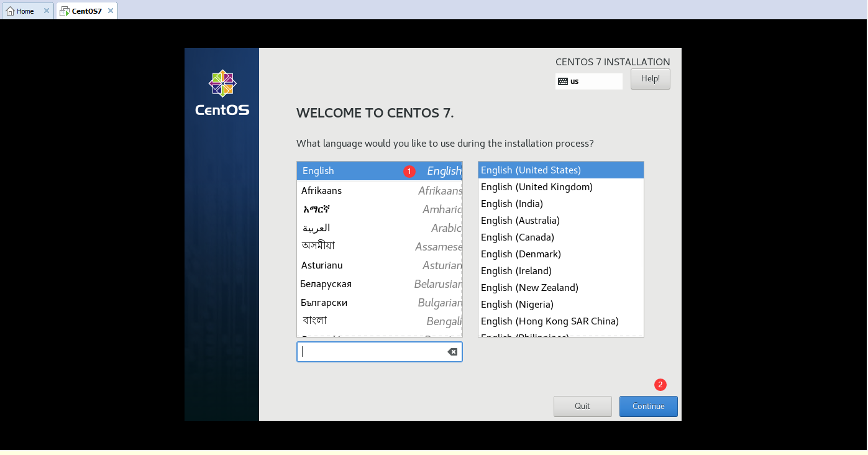Focus the language search input field
The image size is (868, 455).
pyautogui.click(x=380, y=352)
